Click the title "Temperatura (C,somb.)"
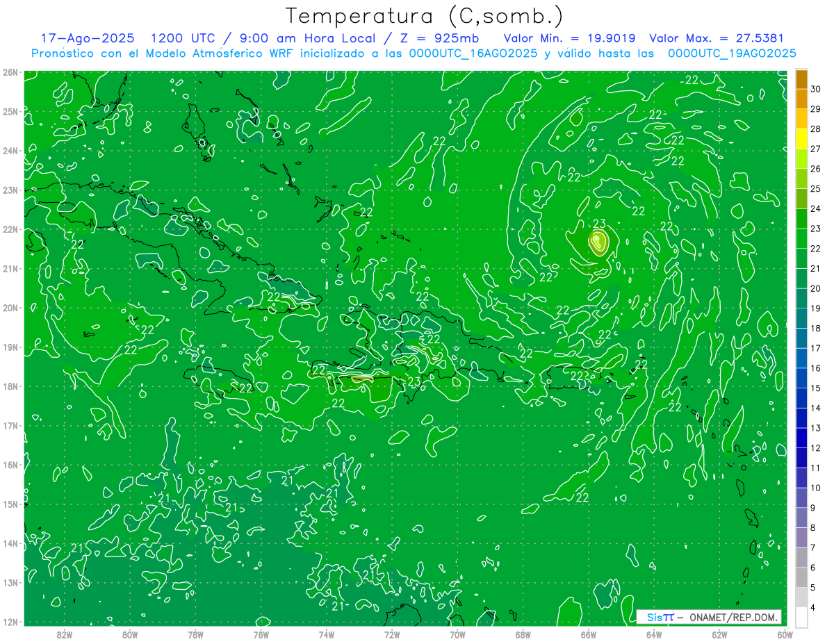 click(x=425, y=17)
